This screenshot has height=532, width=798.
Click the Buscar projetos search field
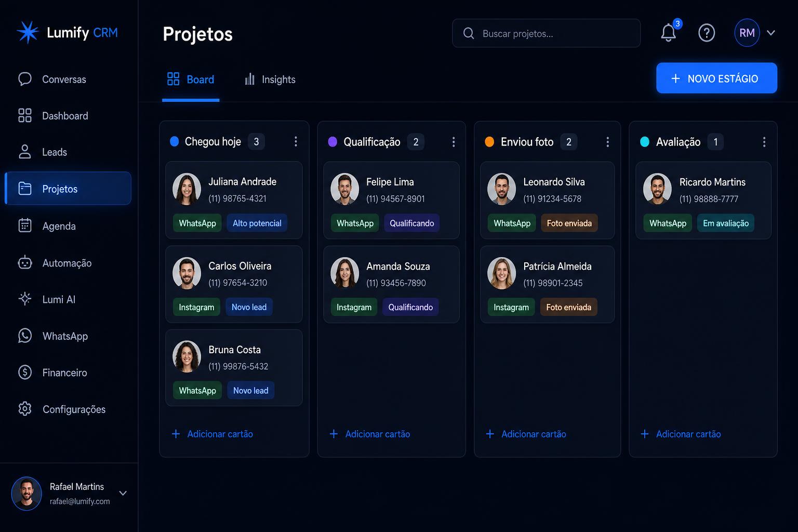pos(547,33)
